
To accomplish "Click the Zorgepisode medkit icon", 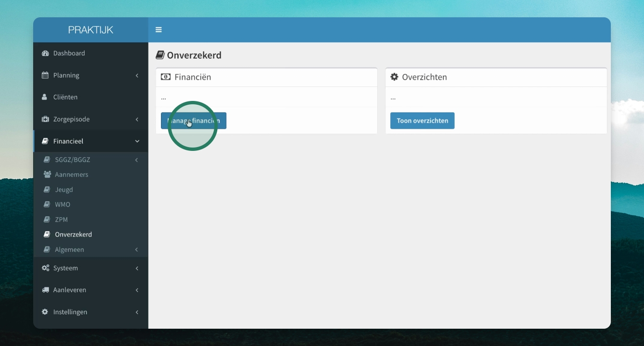I will pos(46,119).
